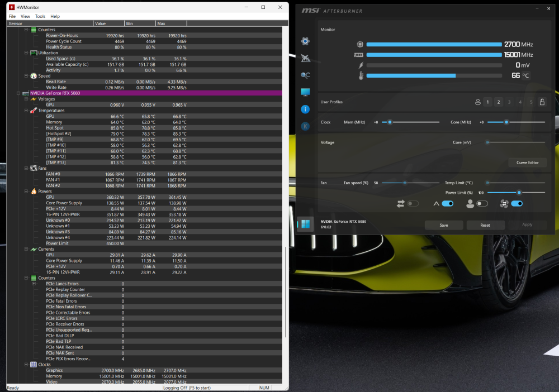
Task: Select user profile 2
Action: pos(499,102)
